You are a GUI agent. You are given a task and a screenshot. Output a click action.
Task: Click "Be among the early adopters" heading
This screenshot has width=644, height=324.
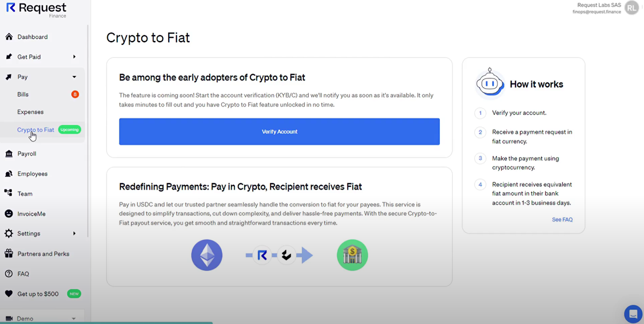click(x=212, y=77)
